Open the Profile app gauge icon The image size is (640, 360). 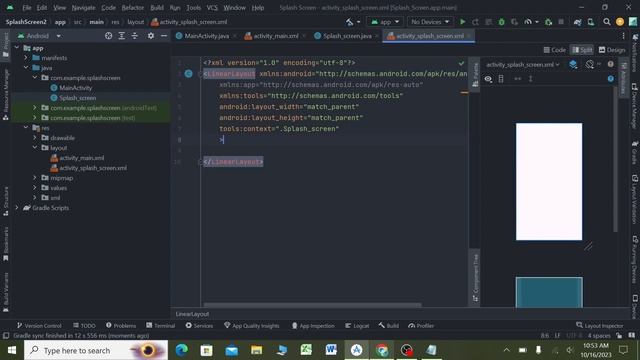click(x=528, y=22)
